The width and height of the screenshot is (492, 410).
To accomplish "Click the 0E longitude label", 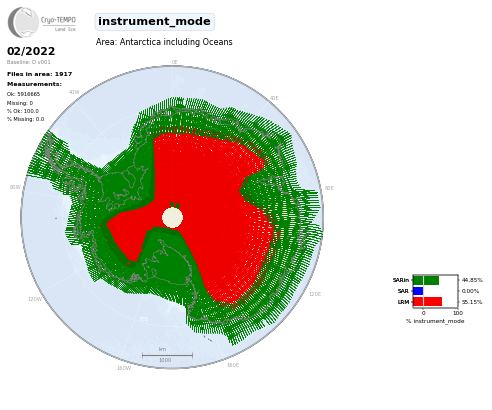I will click(x=174, y=62).
